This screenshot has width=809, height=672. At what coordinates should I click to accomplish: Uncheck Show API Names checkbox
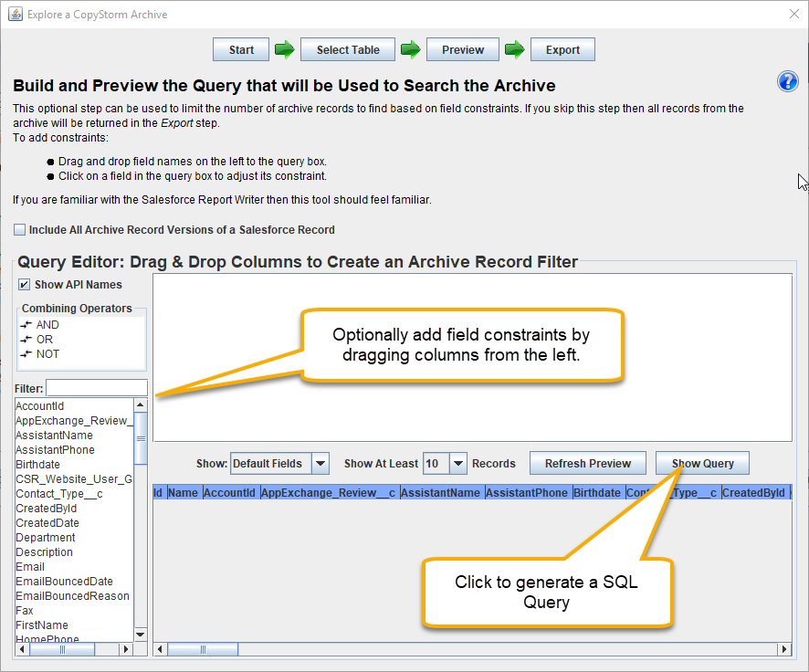(x=24, y=285)
